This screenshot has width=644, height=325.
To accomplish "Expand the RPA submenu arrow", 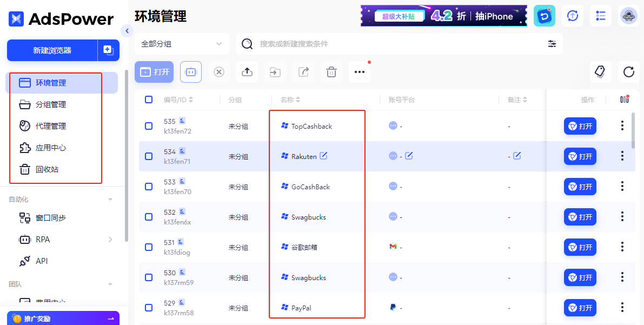I will coord(110,239).
